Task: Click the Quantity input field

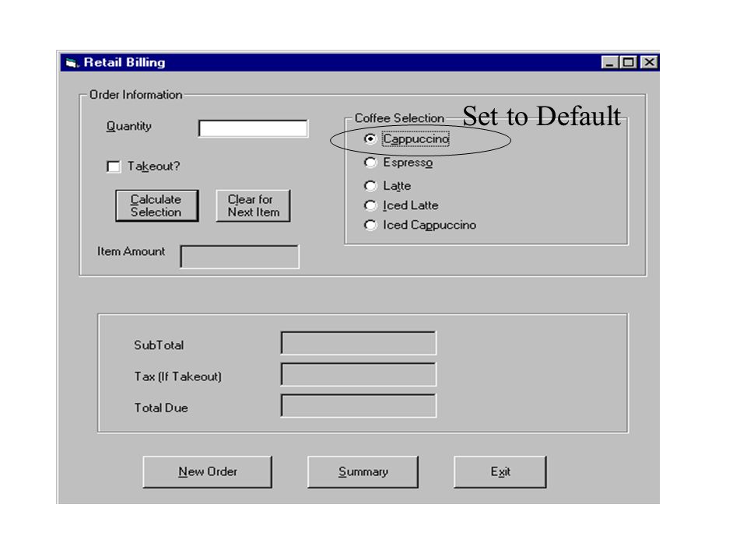Action: (253, 128)
